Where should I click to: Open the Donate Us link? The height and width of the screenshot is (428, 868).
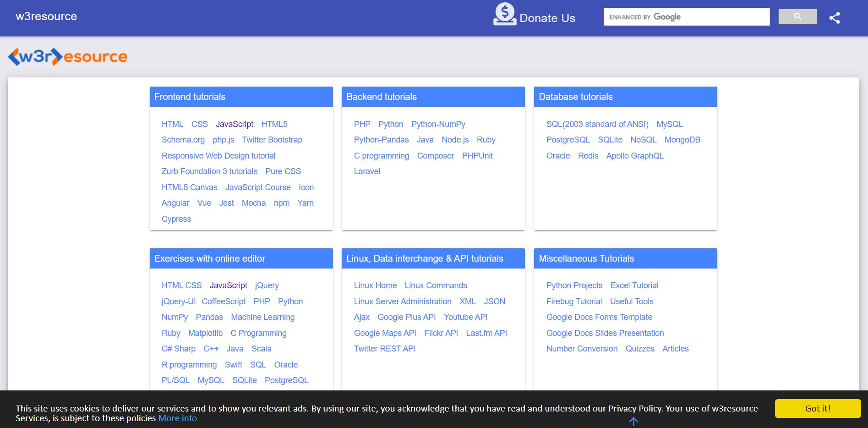click(x=547, y=18)
